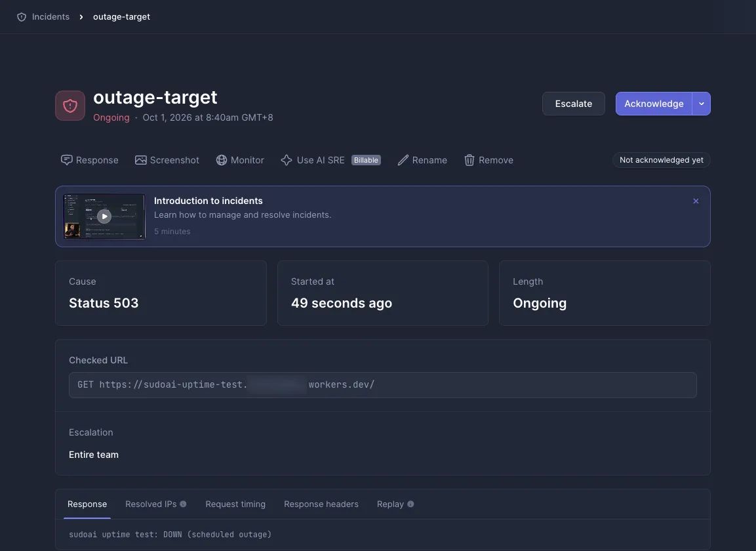
Task: Open the Incidents breadcrumb link
Action: [x=50, y=17]
